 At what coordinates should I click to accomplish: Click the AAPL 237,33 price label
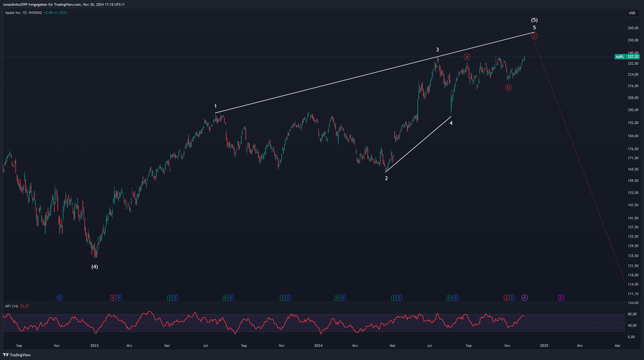[627, 57]
